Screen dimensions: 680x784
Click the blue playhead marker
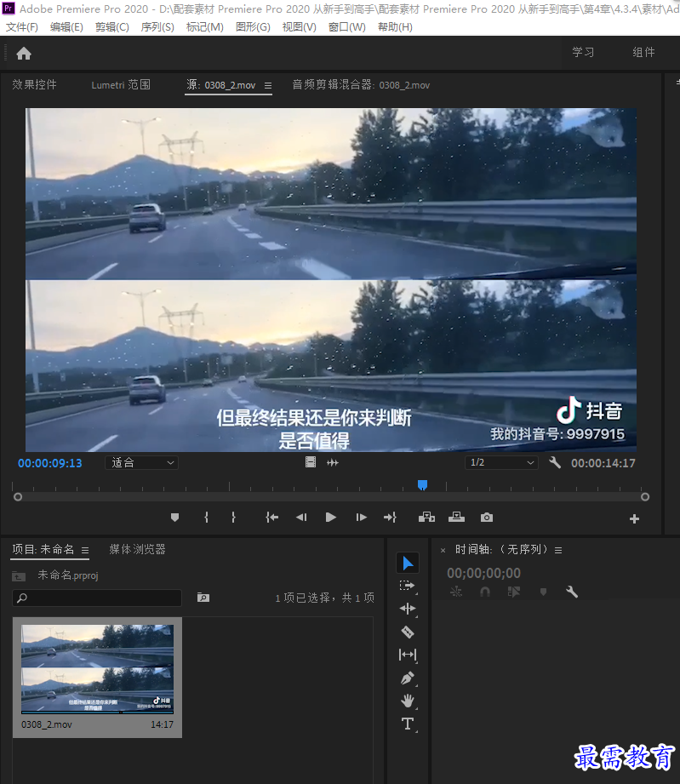point(422,485)
